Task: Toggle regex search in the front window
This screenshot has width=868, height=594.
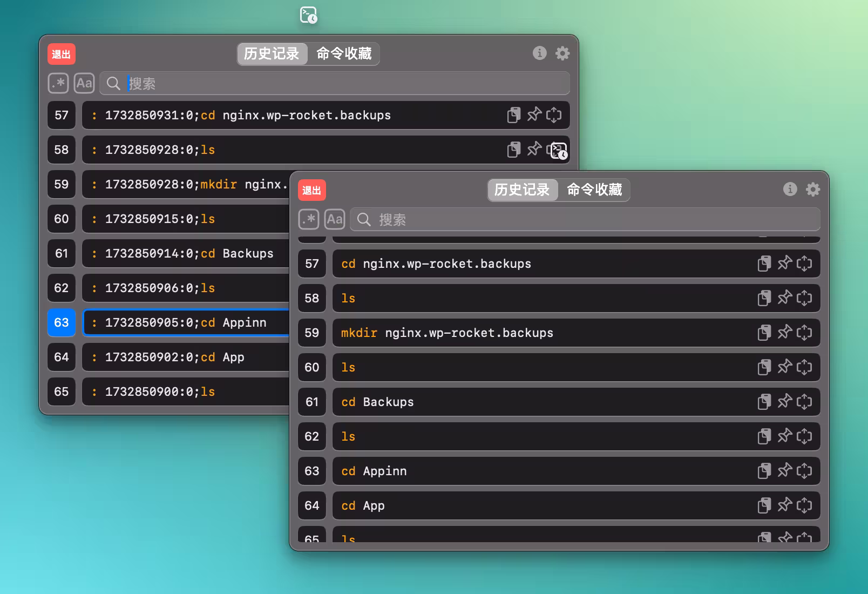Action: pos(309,219)
